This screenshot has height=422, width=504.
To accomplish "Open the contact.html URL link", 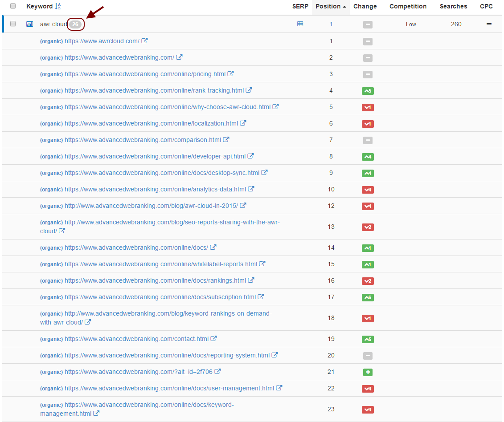I will point(137,339).
